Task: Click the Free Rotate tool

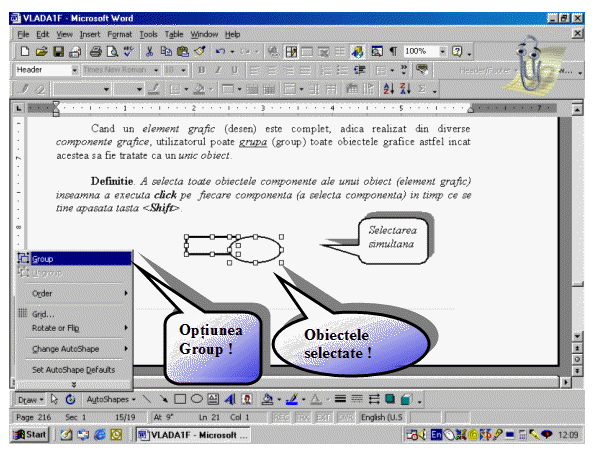Action: [70, 398]
